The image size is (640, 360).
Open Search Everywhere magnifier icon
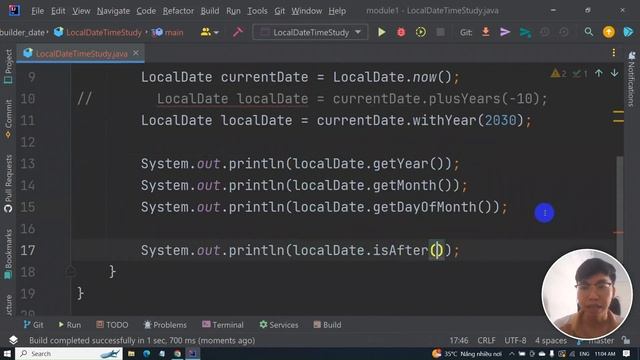pyautogui.click(x=589, y=32)
